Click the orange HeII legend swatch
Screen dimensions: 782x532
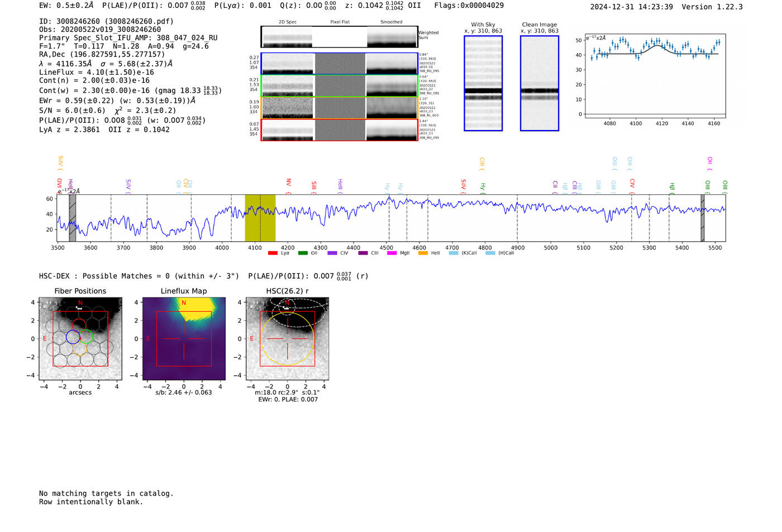click(423, 253)
